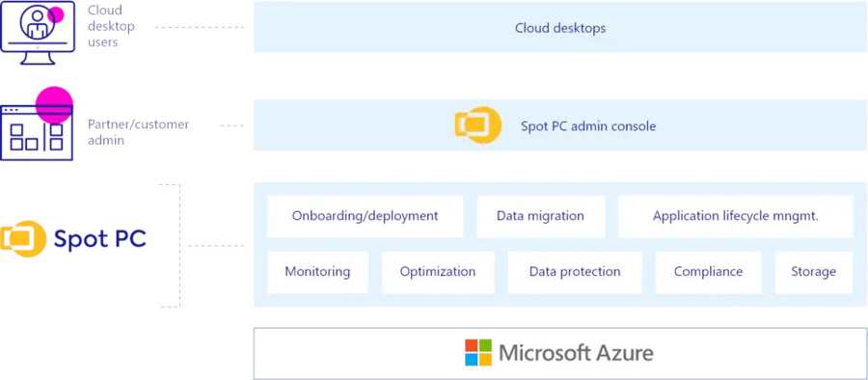Image resolution: width=868 pixels, height=380 pixels.
Task: Open the Storage box
Action: point(813,272)
